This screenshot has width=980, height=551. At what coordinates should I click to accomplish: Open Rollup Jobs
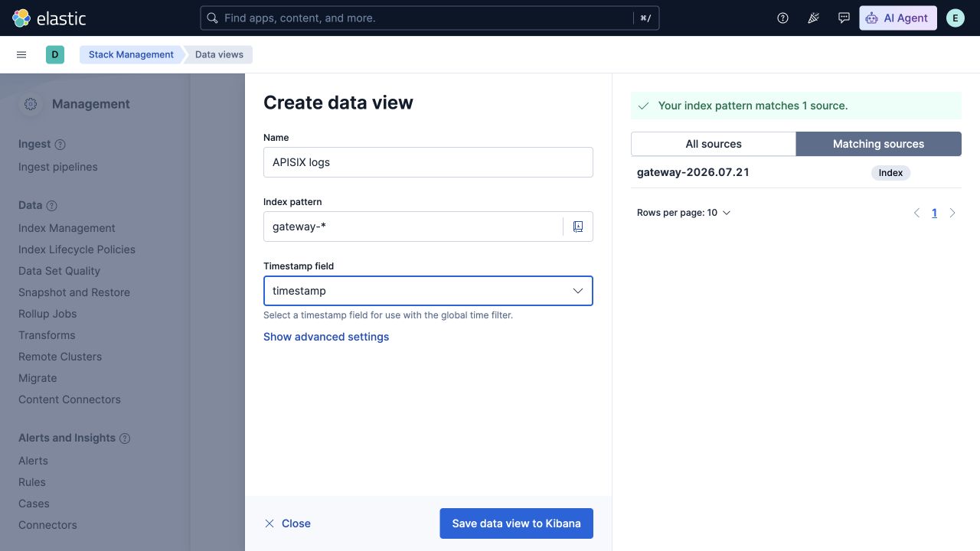(47, 314)
